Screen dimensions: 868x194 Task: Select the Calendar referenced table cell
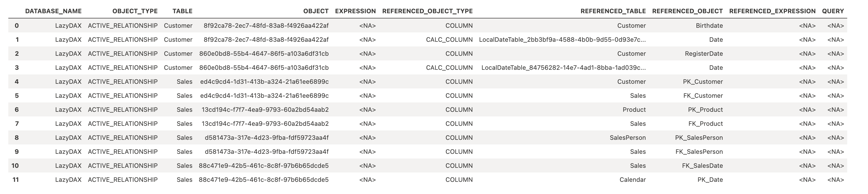click(633, 179)
